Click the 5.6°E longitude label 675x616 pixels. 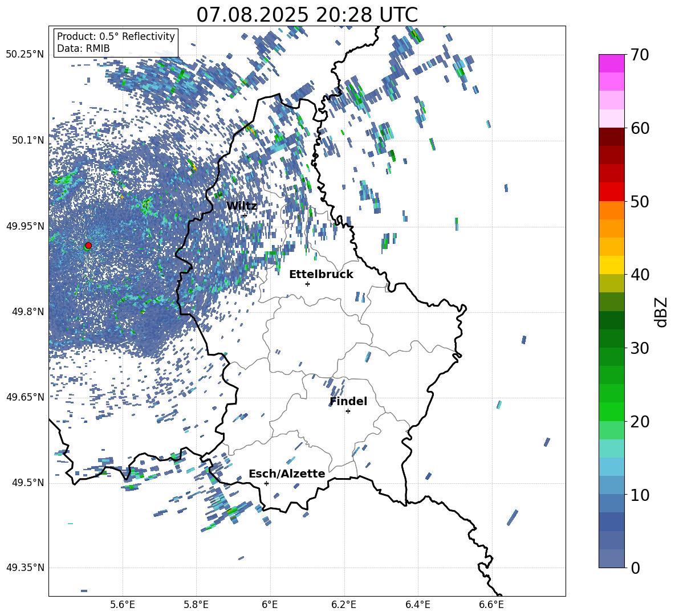[x=123, y=605]
